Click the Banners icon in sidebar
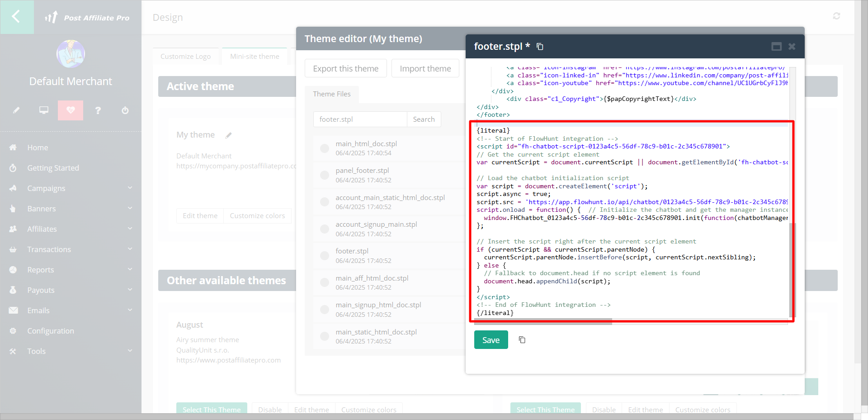This screenshot has height=420, width=868. tap(13, 209)
